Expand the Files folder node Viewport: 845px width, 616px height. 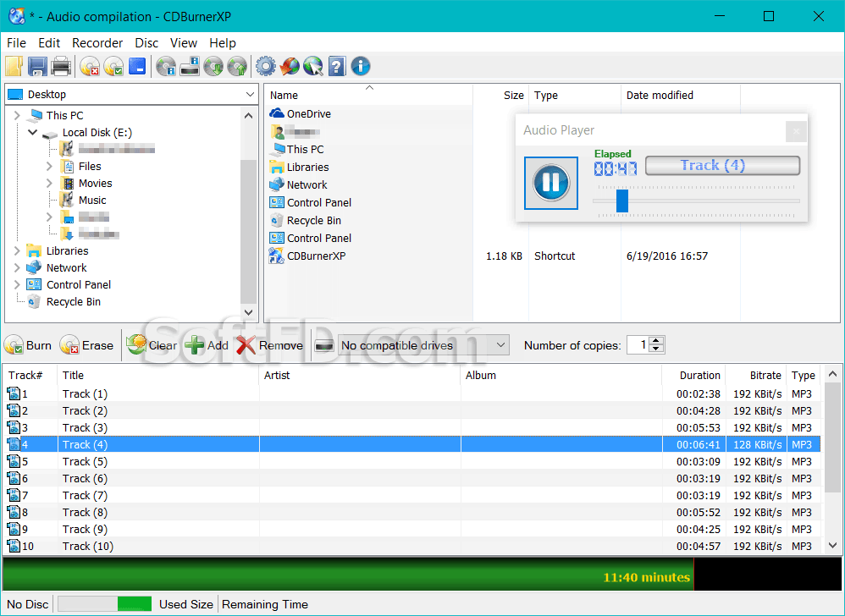49,166
